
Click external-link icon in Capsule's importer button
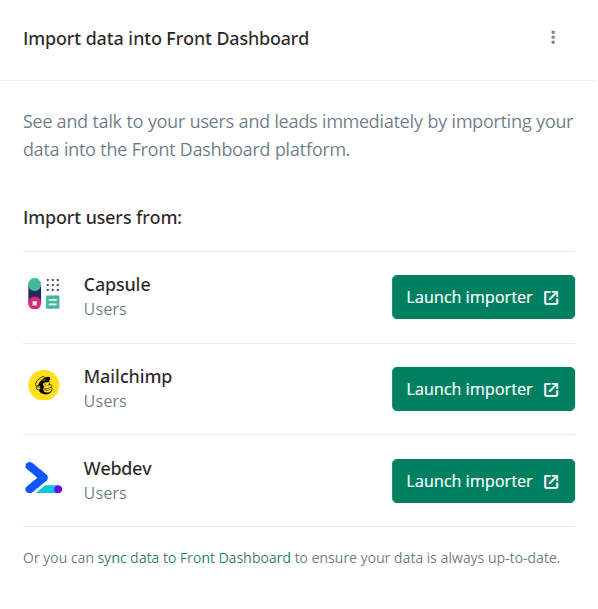551,298
